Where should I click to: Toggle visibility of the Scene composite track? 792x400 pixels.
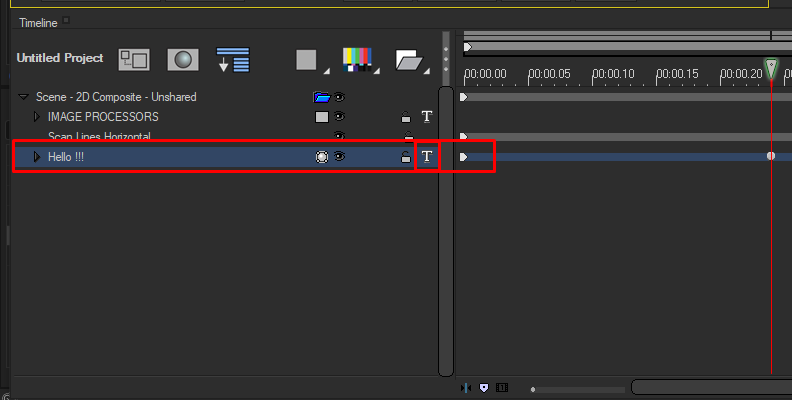tap(340, 97)
